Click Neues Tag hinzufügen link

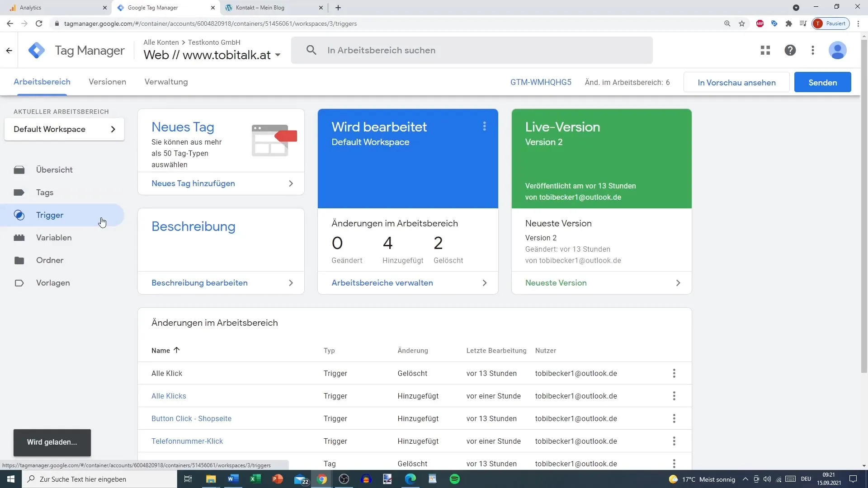click(x=193, y=183)
